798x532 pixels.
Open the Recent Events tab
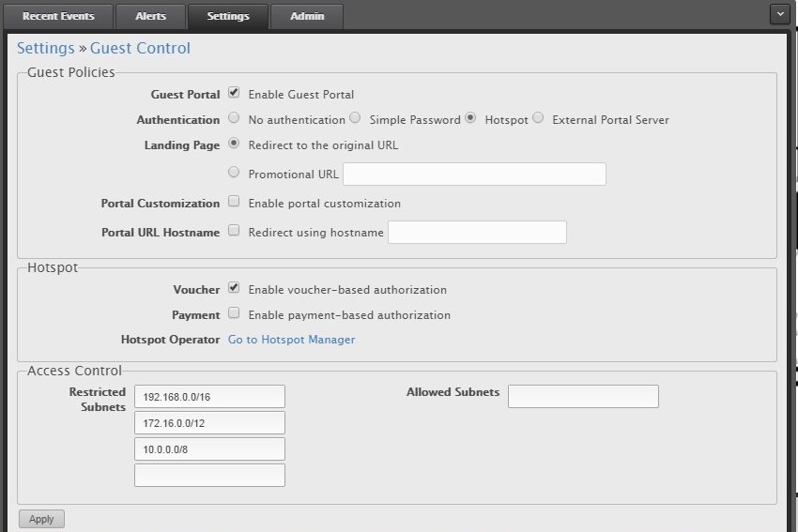58,16
